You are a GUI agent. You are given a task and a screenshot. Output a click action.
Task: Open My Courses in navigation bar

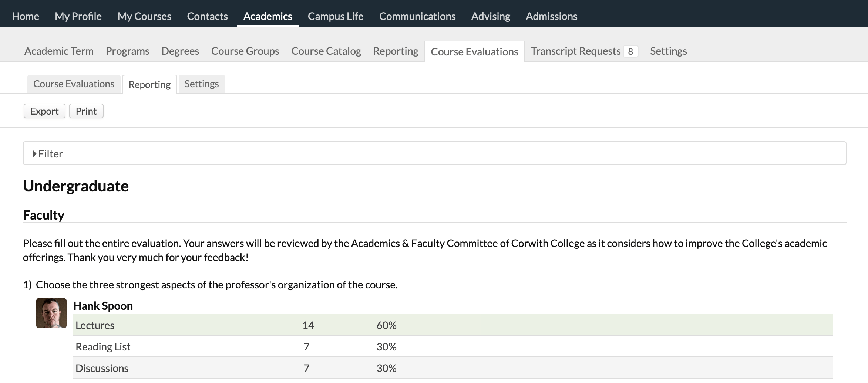[144, 16]
